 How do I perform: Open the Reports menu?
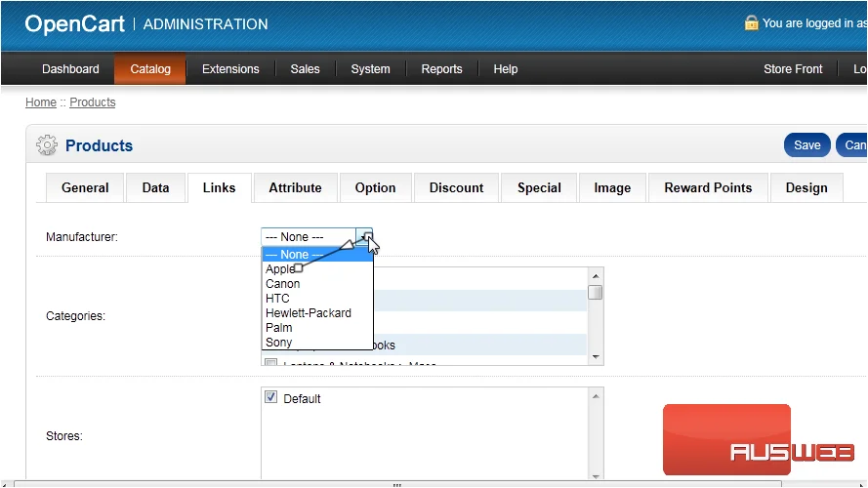tap(441, 69)
